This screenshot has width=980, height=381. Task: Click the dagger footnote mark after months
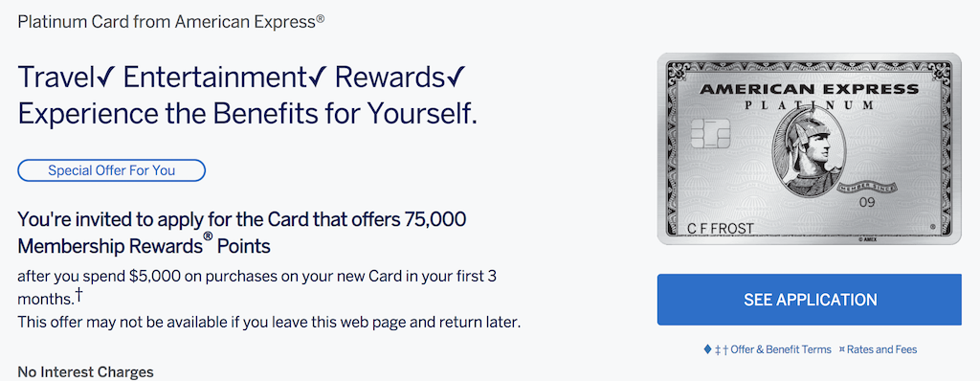[79, 294]
